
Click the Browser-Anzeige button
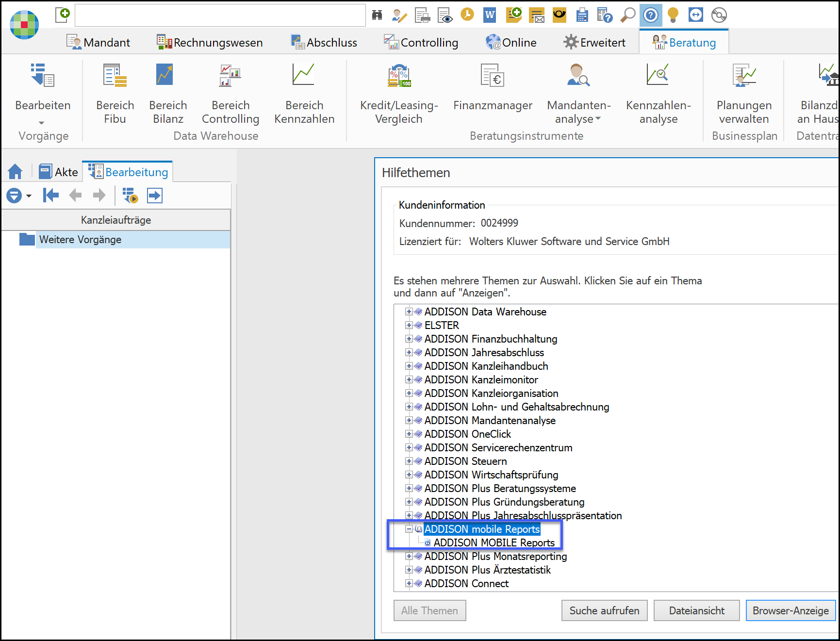coord(791,610)
